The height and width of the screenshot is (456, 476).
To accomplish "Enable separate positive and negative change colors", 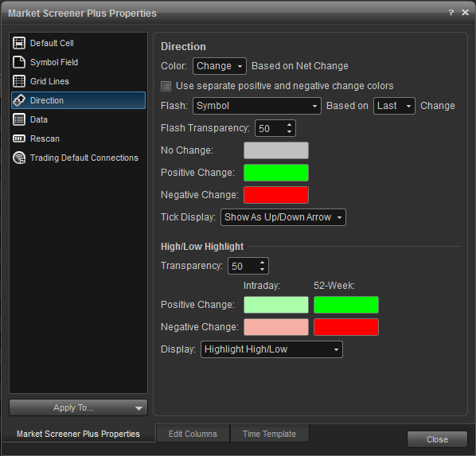I will coord(166,86).
